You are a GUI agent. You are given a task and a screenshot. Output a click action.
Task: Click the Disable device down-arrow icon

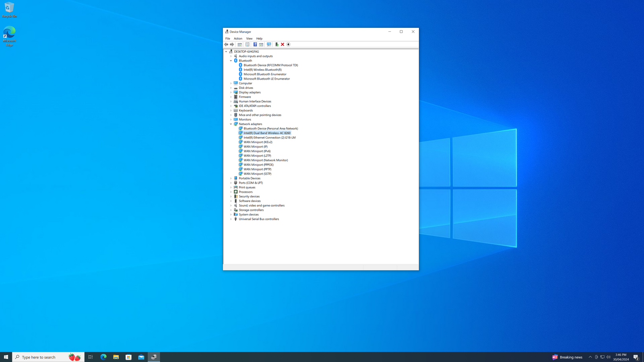288,44
